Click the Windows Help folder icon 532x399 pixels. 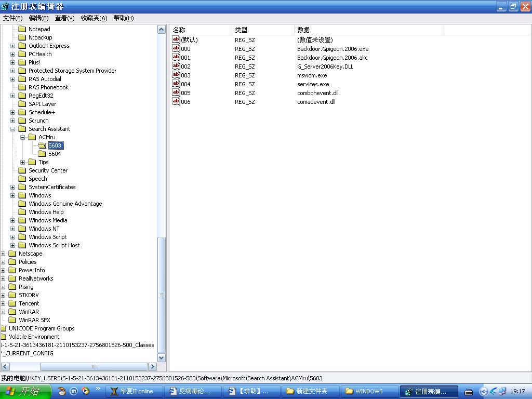click(22, 212)
